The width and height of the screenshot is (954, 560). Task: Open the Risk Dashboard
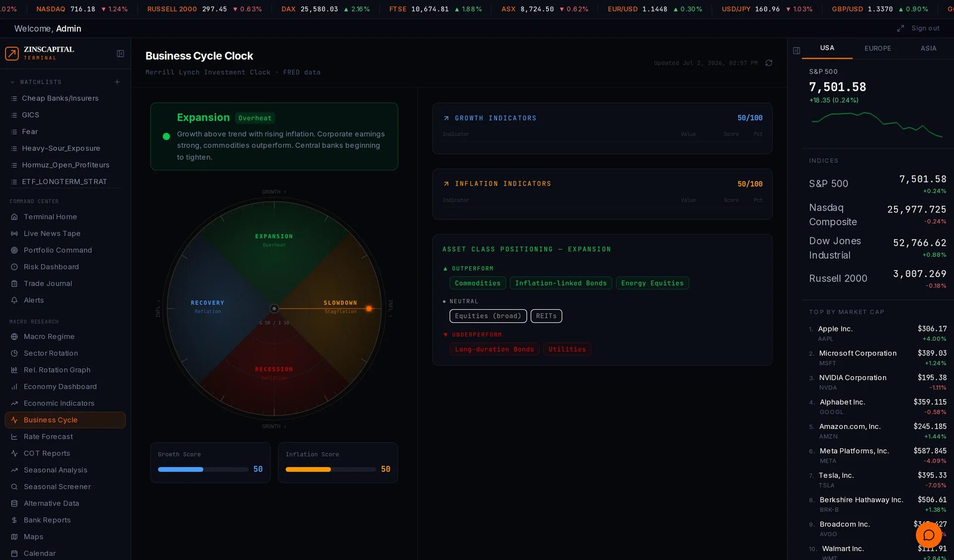[x=65, y=267]
